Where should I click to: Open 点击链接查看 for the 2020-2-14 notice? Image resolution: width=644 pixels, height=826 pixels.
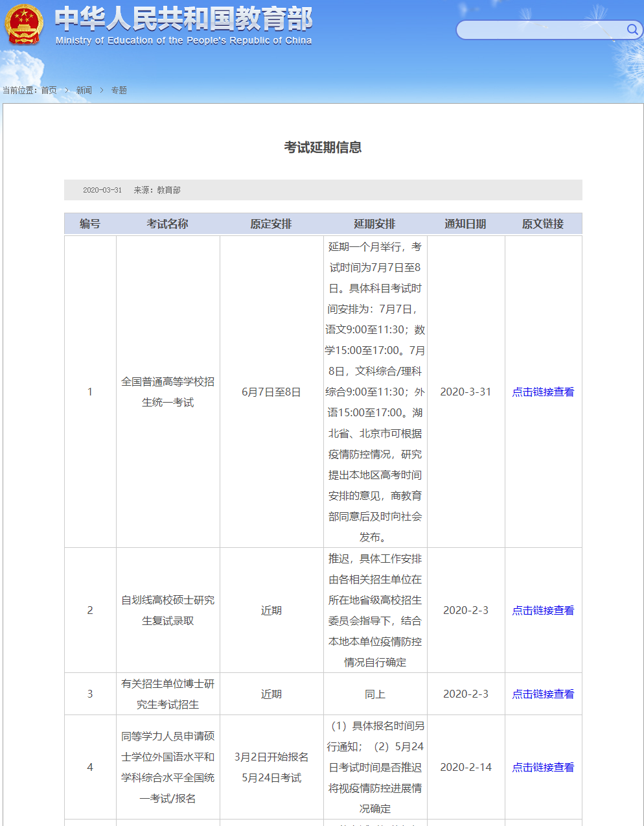click(x=543, y=767)
